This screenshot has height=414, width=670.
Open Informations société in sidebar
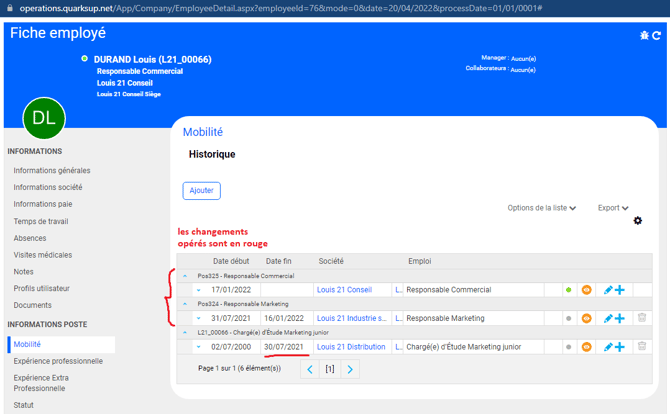47,187
